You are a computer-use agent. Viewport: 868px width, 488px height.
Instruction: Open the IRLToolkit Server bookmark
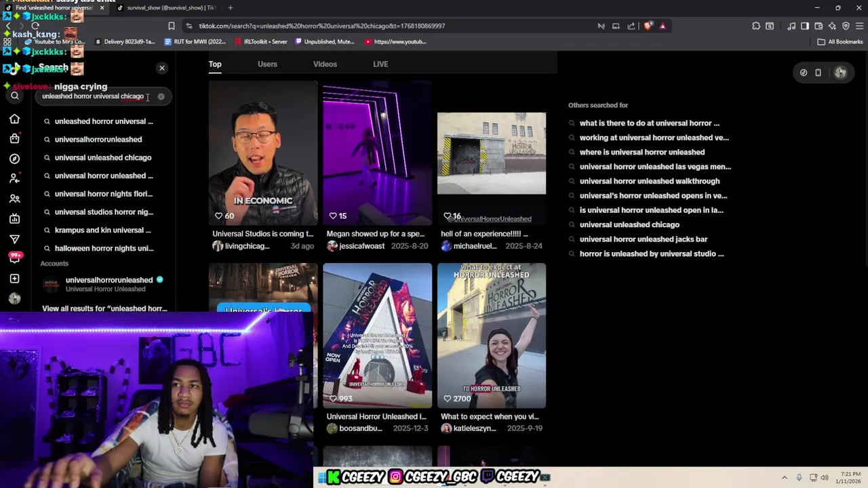click(261, 41)
